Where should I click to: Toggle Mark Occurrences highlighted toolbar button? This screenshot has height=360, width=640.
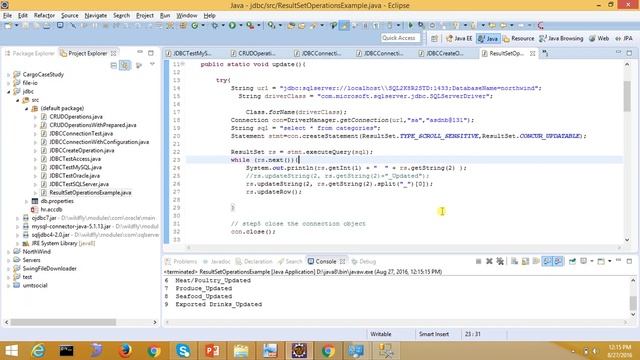point(345,26)
